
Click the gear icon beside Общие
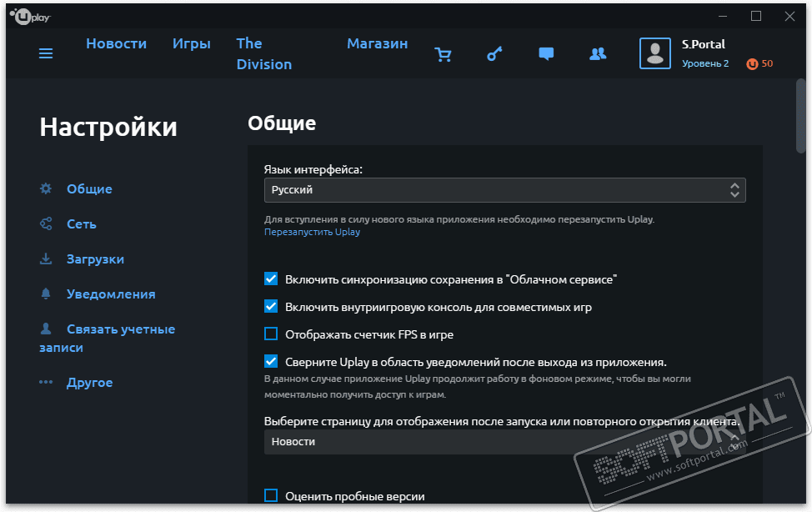46,188
